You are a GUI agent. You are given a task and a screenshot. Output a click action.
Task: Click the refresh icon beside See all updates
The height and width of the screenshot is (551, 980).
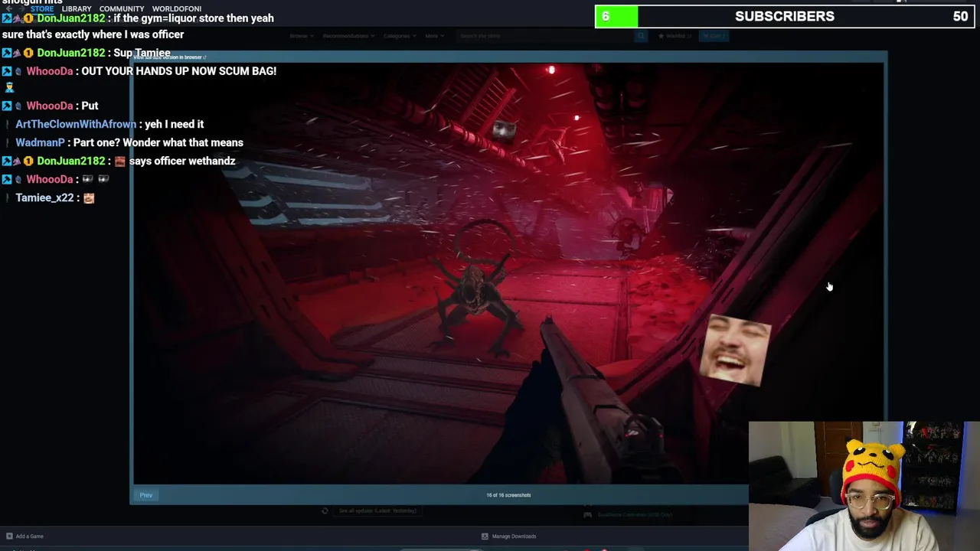coord(325,510)
